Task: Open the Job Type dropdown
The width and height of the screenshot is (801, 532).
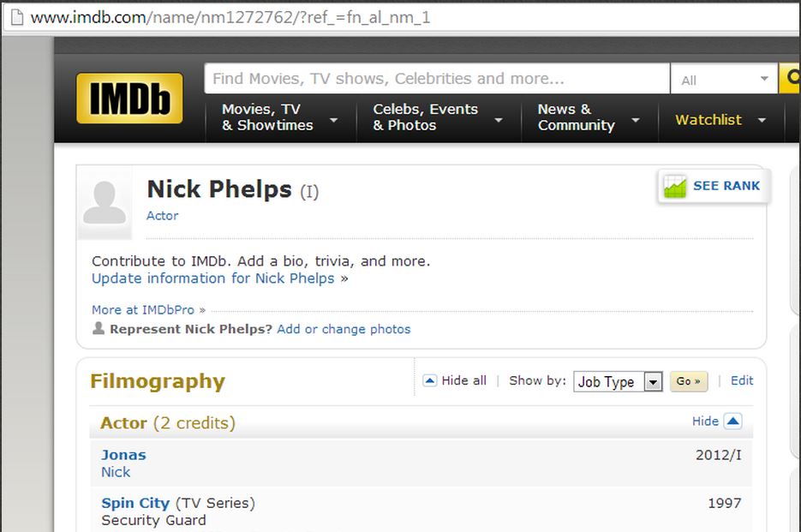Action: coord(618,382)
